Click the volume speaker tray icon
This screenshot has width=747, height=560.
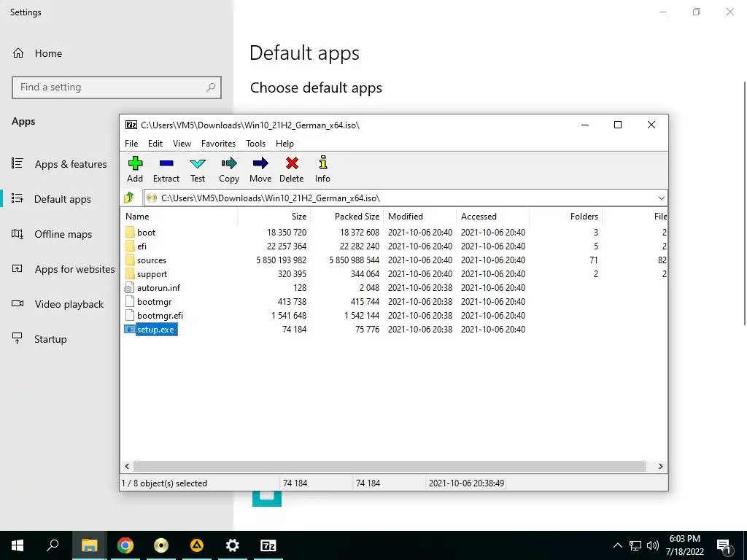click(653, 545)
